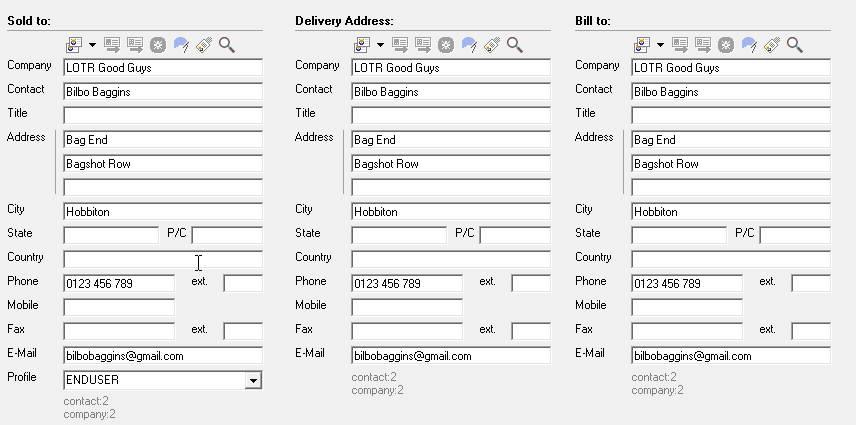Click the Sold to E-Mail field

[162, 356]
